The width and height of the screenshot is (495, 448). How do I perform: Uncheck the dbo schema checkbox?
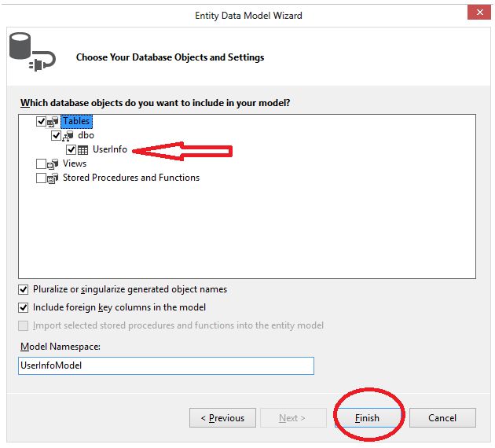tap(57, 136)
